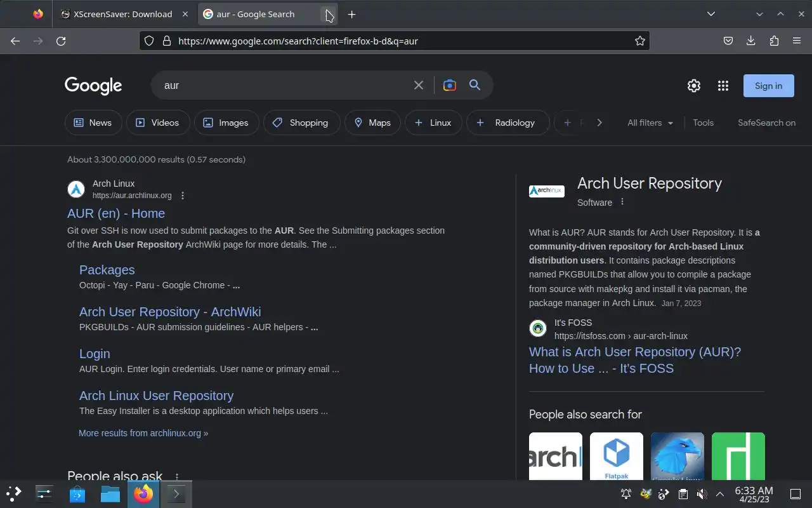Show site security padlock information
812x508 pixels.
(167, 41)
